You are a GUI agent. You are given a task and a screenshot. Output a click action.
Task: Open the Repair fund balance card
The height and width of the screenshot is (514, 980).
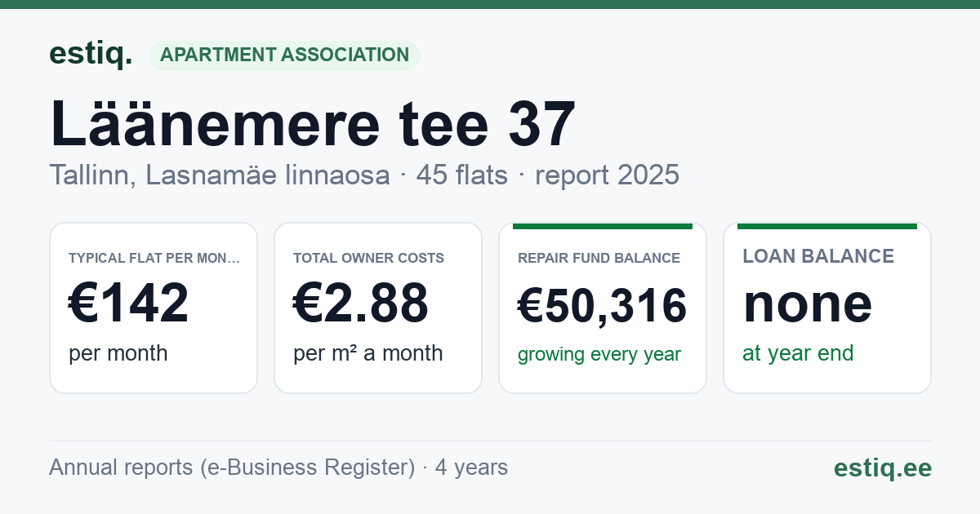[x=603, y=308]
